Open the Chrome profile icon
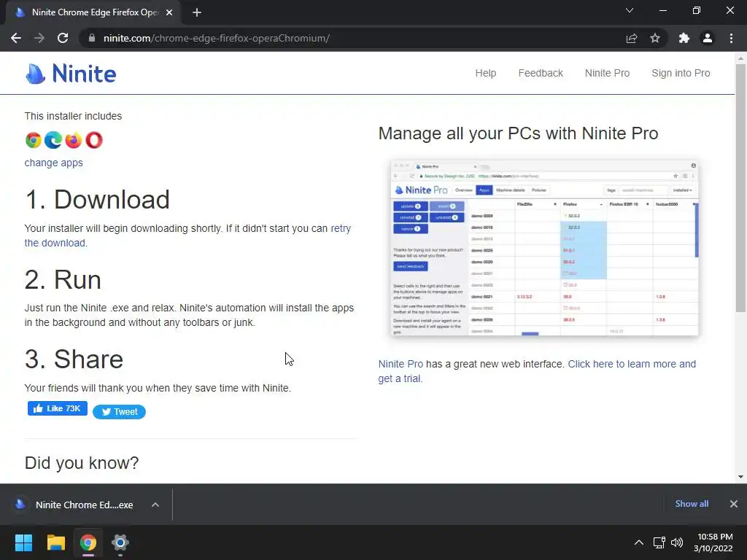Screen dimensions: 747x560 [708, 38]
